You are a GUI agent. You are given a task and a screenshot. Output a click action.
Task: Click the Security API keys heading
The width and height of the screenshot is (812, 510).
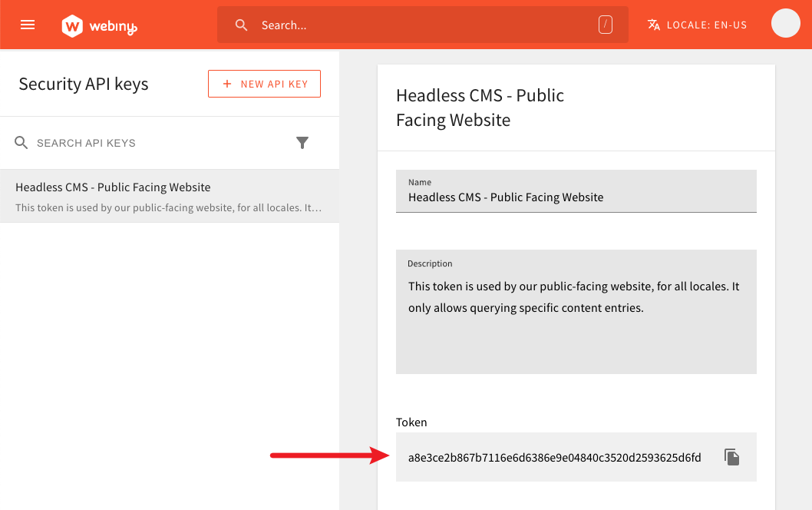84,84
